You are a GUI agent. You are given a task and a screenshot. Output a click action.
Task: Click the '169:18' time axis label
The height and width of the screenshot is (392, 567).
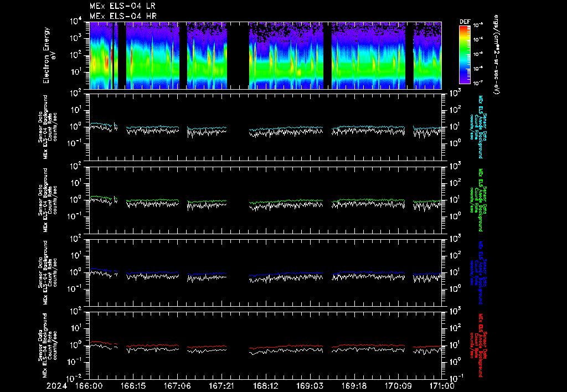(x=353, y=386)
